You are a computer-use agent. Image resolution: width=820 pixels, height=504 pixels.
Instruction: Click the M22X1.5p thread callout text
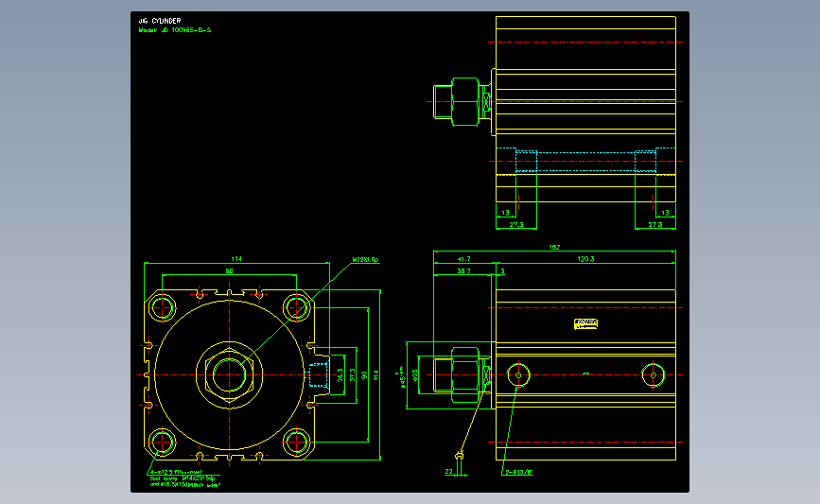[366, 259]
